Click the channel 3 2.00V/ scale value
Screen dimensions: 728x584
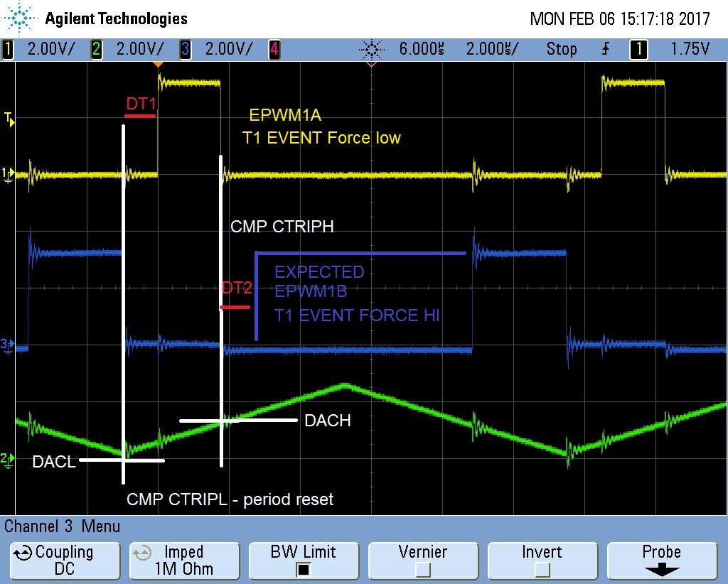pos(229,49)
